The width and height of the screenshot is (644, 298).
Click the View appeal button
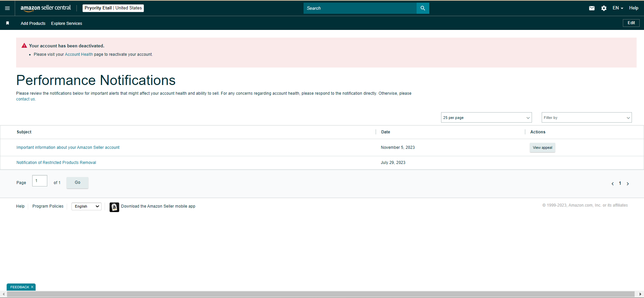(542, 147)
